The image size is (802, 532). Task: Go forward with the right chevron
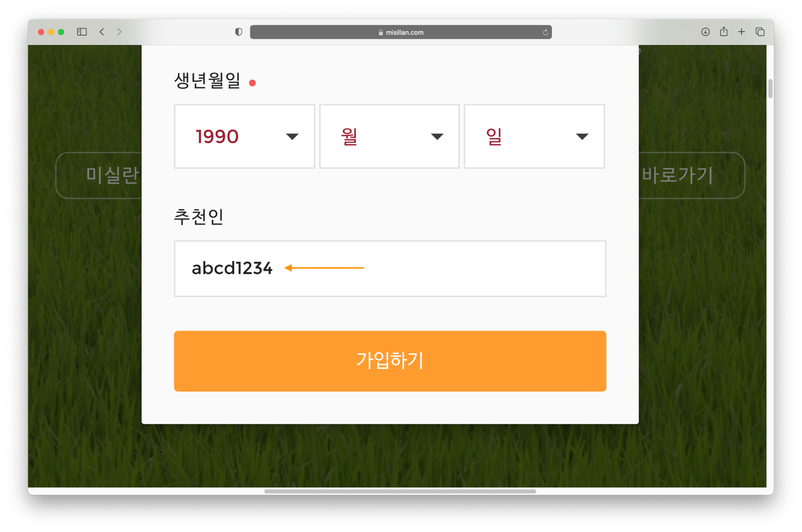[119, 32]
